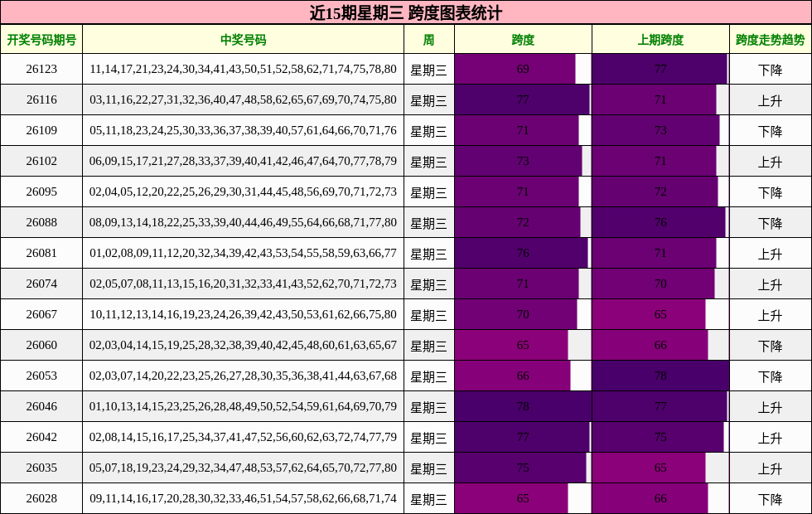Click winning numbers of issue 26123
812x514 pixels.
pos(243,69)
